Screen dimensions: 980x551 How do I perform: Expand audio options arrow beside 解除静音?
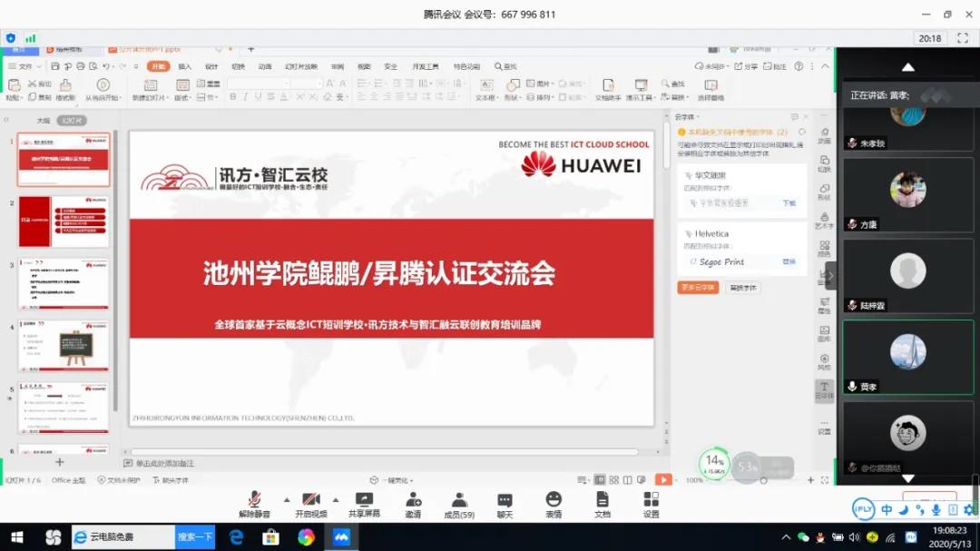[286, 500]
